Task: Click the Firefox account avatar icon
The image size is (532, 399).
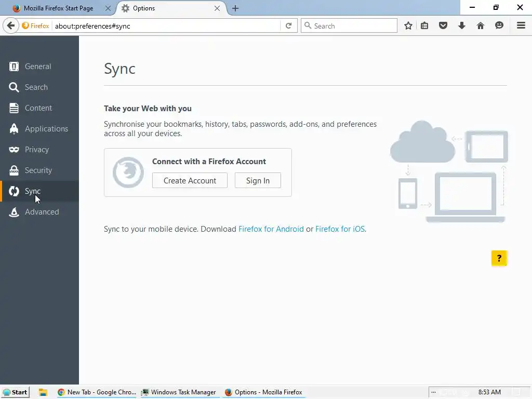Action: 128,172
